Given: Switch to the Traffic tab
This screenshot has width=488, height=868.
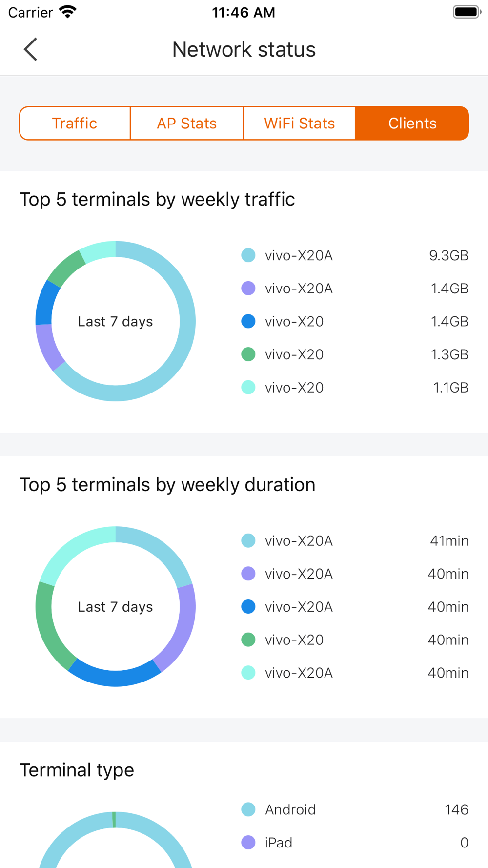Looking at the screenshot, I should [x=75, y=123].
